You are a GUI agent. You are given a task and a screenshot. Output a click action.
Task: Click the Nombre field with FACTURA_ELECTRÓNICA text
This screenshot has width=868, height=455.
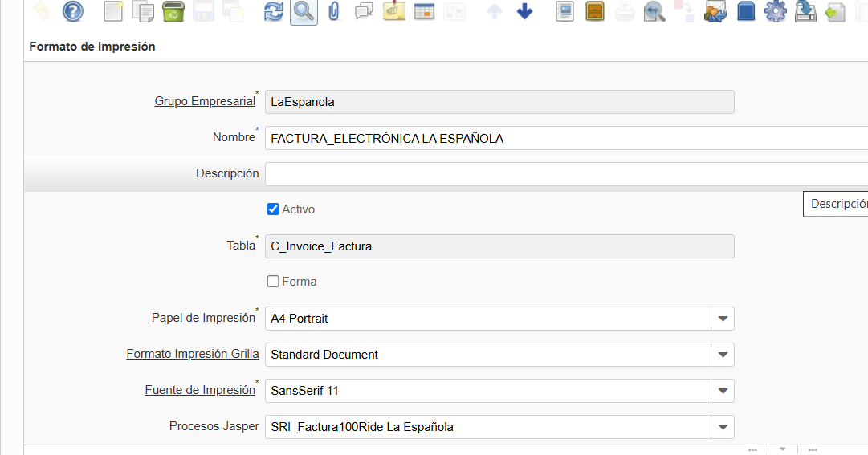562,138
